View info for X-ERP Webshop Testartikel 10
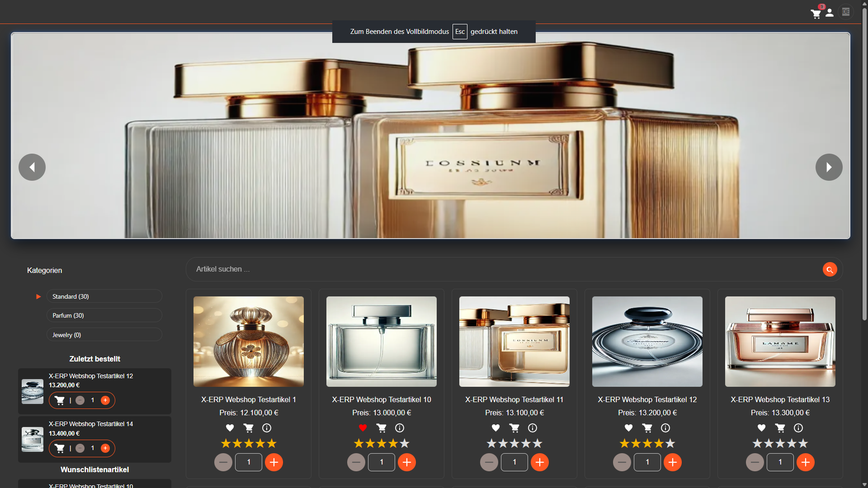The height and width of the screenshot is (488, 868). point(400,428)
